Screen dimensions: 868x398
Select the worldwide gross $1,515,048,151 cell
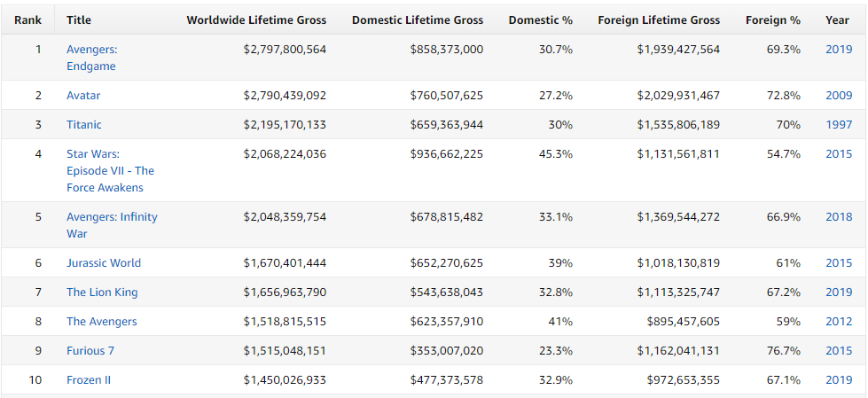point(285,351)
